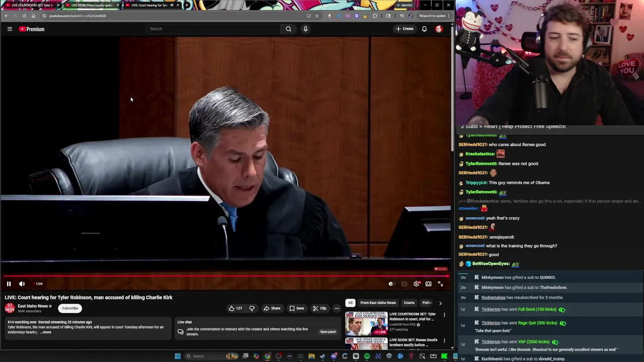Open a new browser tab with the plus button
This screenshot has width=644, height=362.
[187, 5]
